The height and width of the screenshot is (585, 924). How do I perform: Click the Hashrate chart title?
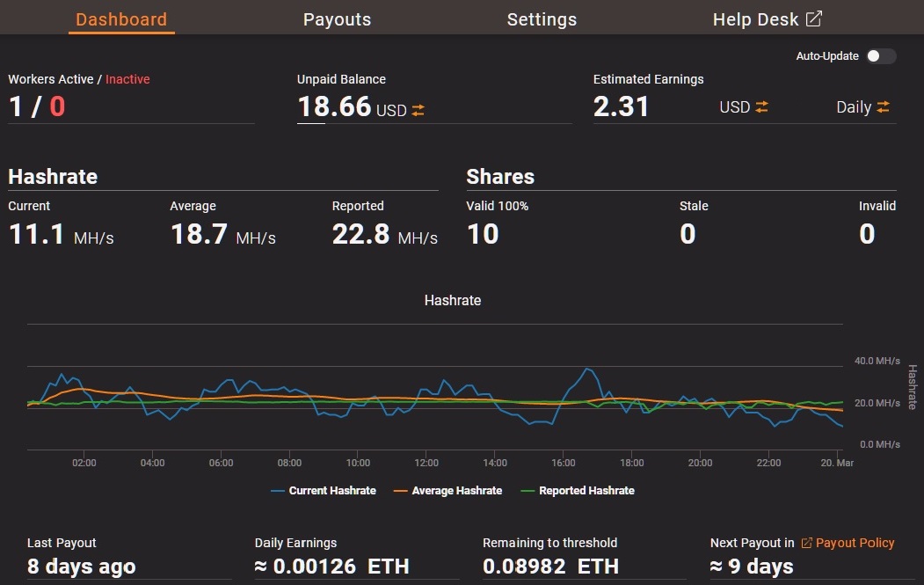[453, 300]
